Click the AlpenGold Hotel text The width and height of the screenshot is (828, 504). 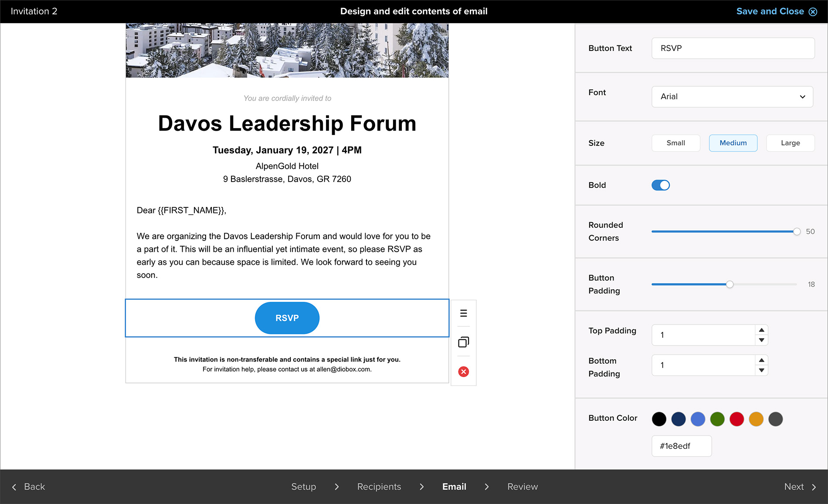pos(287,166)
